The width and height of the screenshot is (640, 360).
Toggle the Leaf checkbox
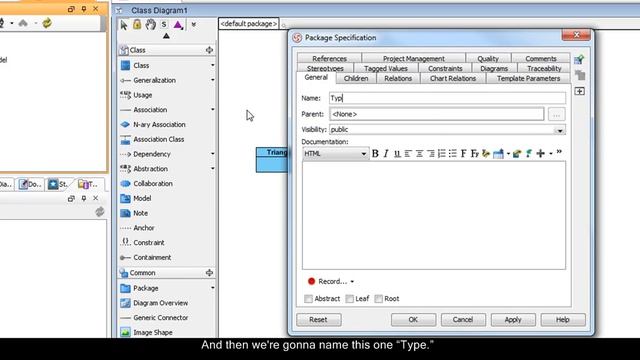(350, 299)
